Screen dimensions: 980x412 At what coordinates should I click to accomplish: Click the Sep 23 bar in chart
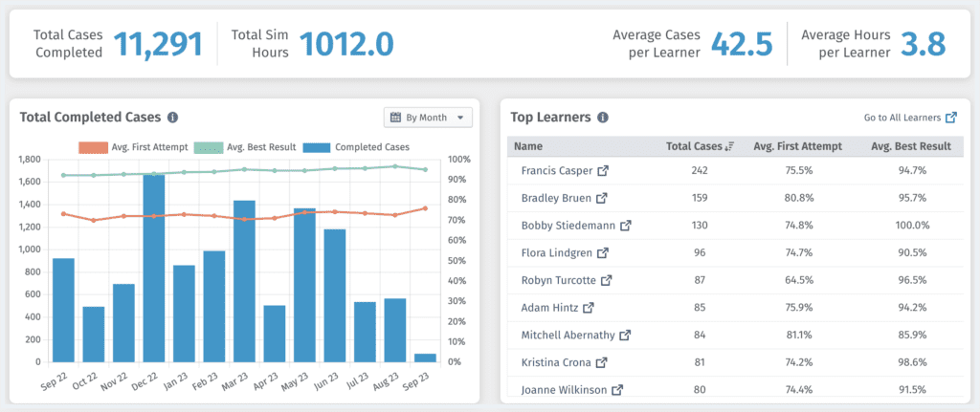click(x=425, y=358)
